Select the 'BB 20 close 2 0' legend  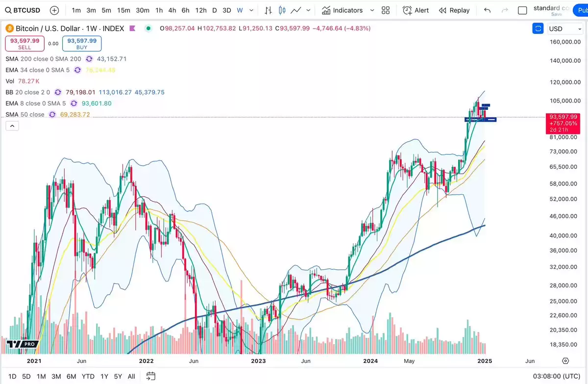click(27, 92)
